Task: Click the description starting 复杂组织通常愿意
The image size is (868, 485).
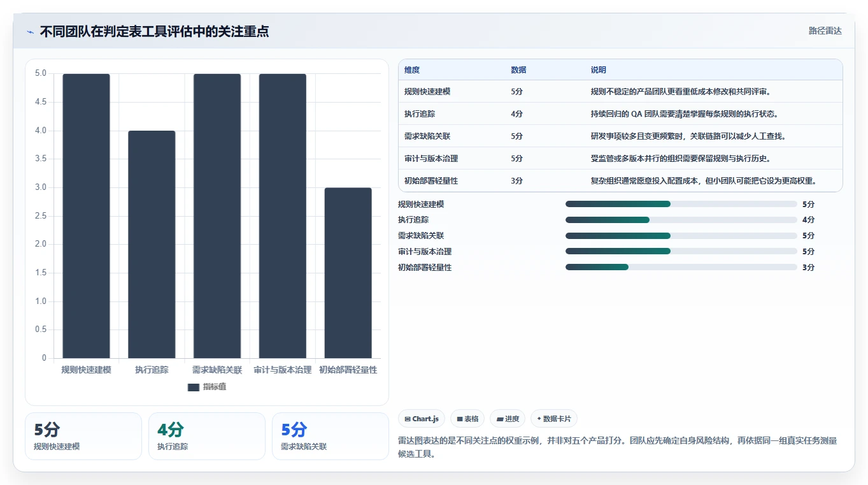Action: coord(704,181)
